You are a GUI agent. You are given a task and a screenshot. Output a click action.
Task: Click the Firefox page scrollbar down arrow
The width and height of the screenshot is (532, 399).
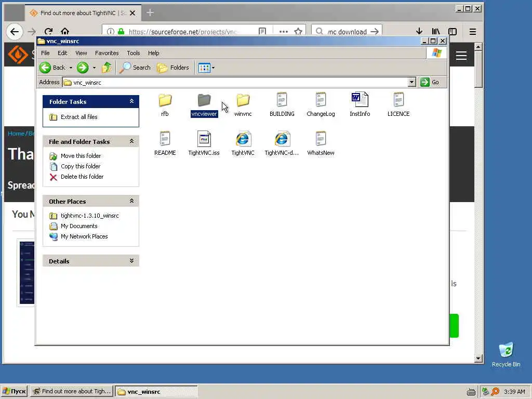(478, 358)
